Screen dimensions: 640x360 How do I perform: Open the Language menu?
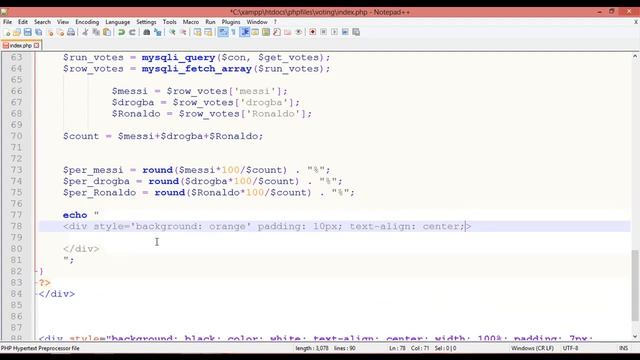[x=118, y=22]
